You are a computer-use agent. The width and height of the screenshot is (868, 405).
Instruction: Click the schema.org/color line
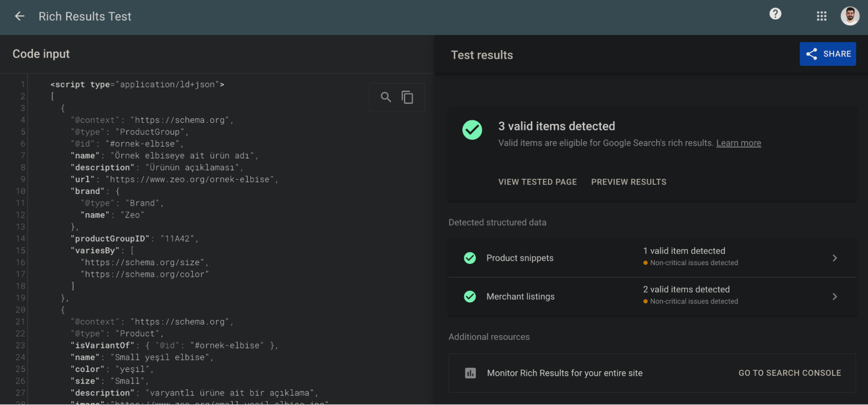point(145,274)
